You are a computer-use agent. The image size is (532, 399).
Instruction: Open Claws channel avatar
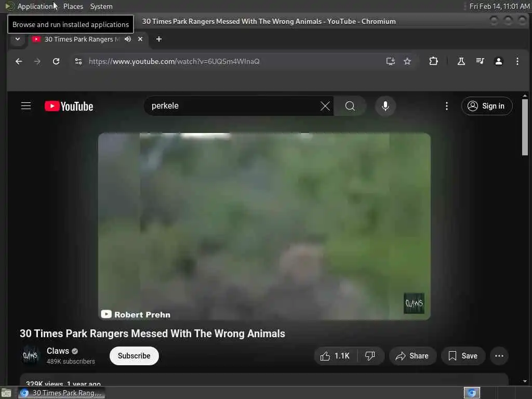coord(30,355)
